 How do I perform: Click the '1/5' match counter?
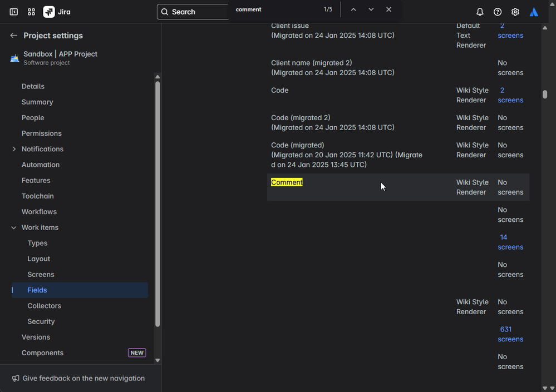pos(328,9)
